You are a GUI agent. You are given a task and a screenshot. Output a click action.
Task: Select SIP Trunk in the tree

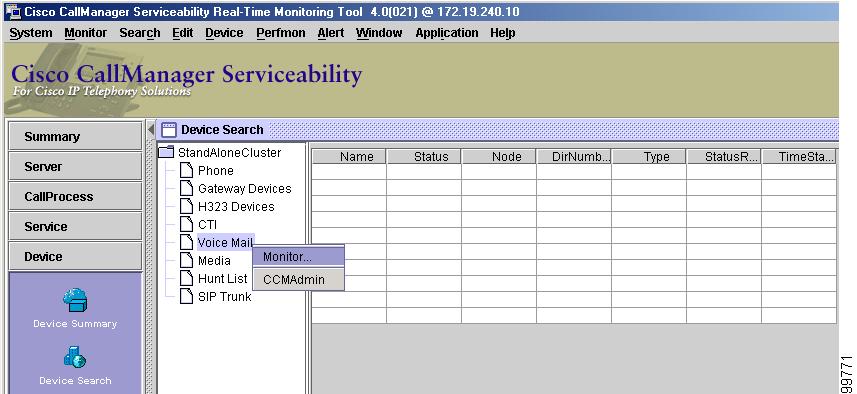(225, 296)
